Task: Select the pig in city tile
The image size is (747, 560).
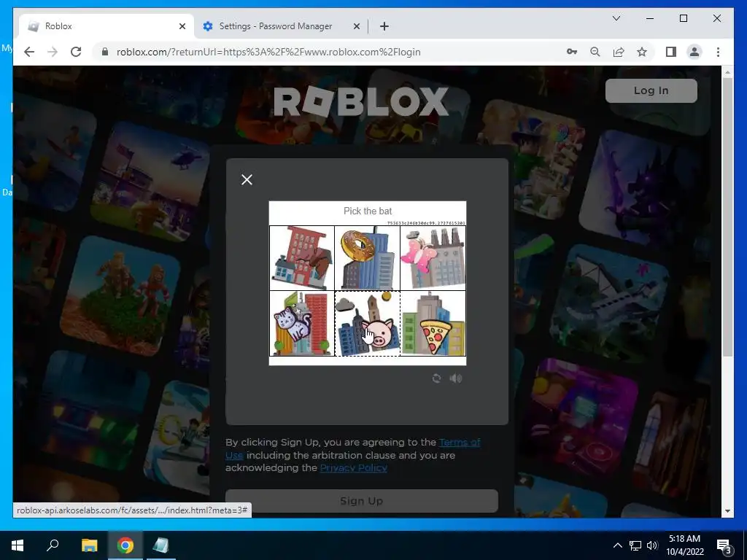Action: pyautogui.click(x=368, y=324)
